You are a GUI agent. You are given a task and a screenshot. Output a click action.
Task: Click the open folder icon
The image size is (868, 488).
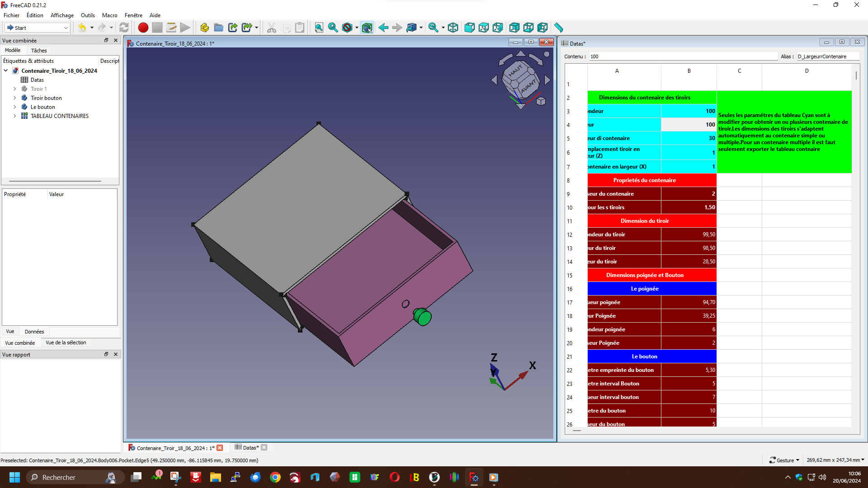[x=218, y=28]
